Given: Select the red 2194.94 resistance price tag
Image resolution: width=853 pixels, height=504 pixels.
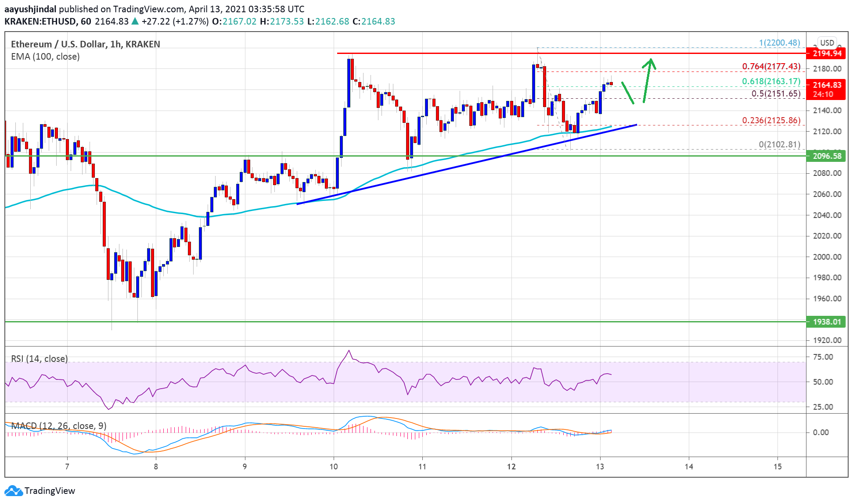Looking at the screenshot, I should (827, 54).
